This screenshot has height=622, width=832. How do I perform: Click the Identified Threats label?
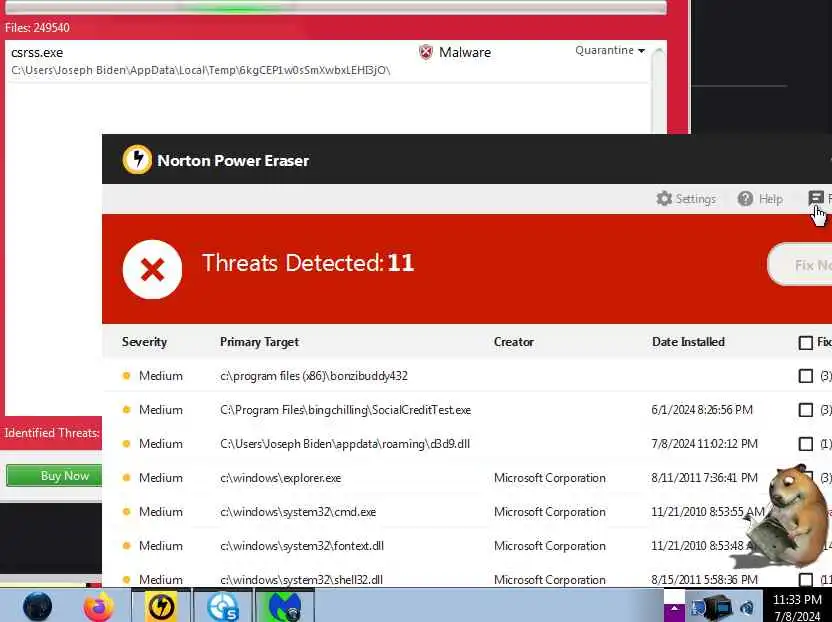pyautogui.click(x=52, y=433)
